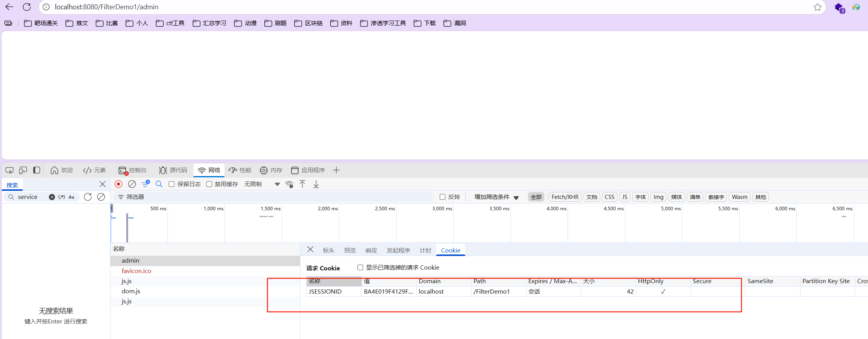Show the 标头 Headers tab
Screen dimensions: 868x339
[x=328, y=251]
